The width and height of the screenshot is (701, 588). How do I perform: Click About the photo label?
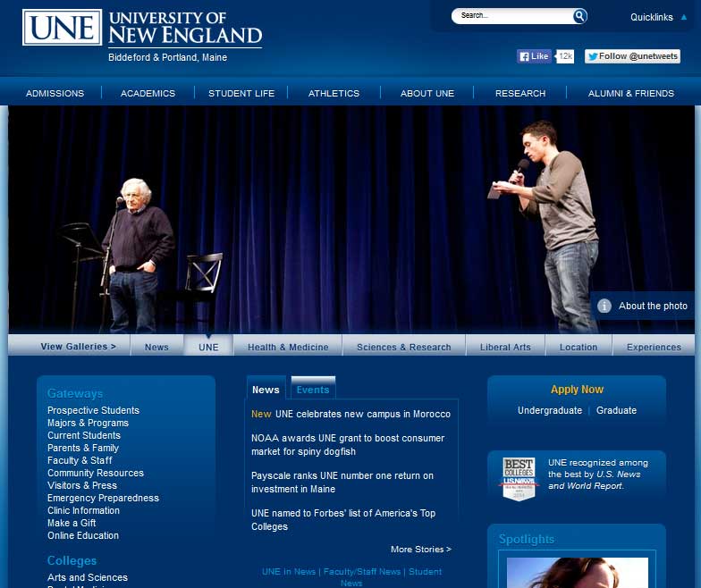[653, 306]
